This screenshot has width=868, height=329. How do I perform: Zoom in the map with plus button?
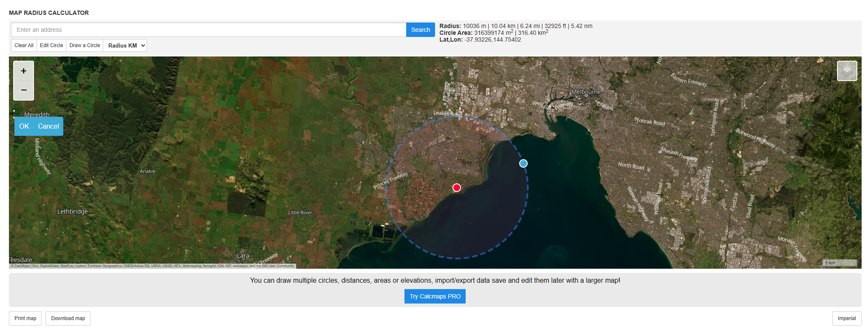(24, 71)
